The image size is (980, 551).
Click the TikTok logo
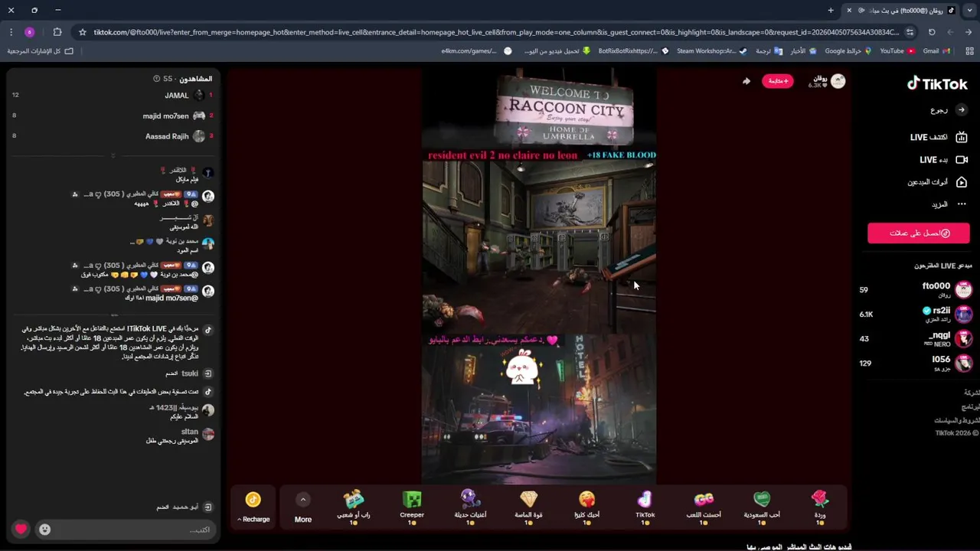[937, 83]
